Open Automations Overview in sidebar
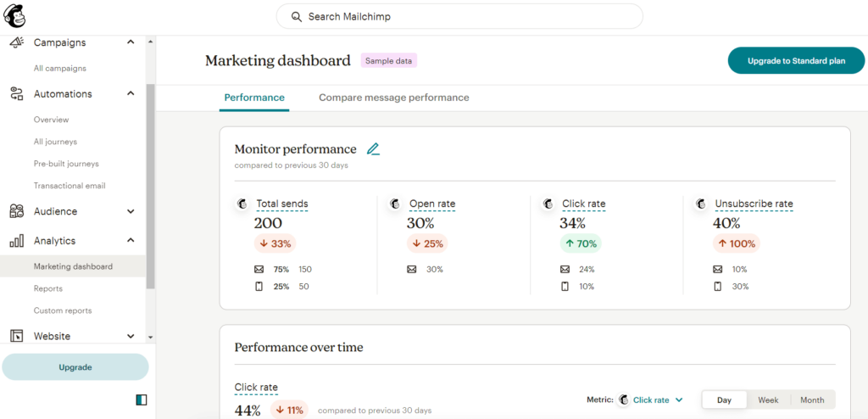 (x=51, y=120)
